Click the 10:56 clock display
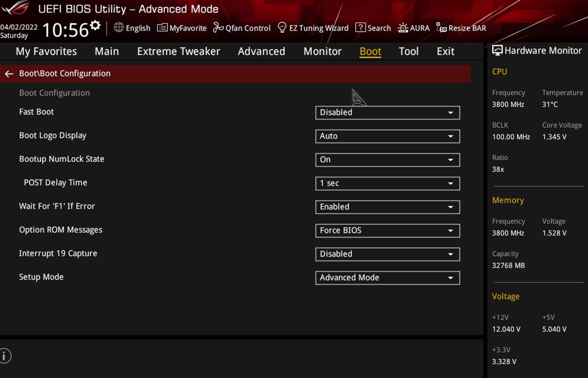The width and height of the screenshot is (588, 378). (66, 30)
